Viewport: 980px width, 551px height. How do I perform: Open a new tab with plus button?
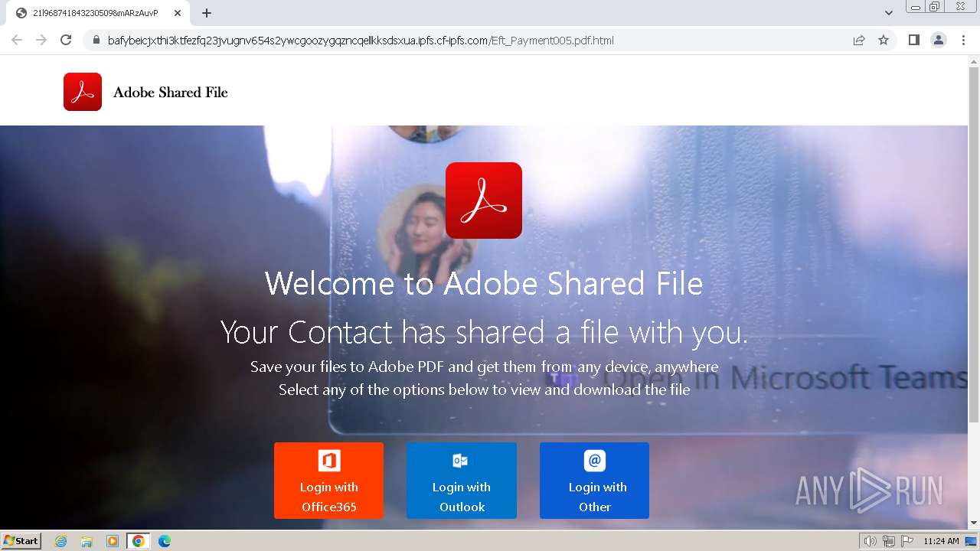207,13
